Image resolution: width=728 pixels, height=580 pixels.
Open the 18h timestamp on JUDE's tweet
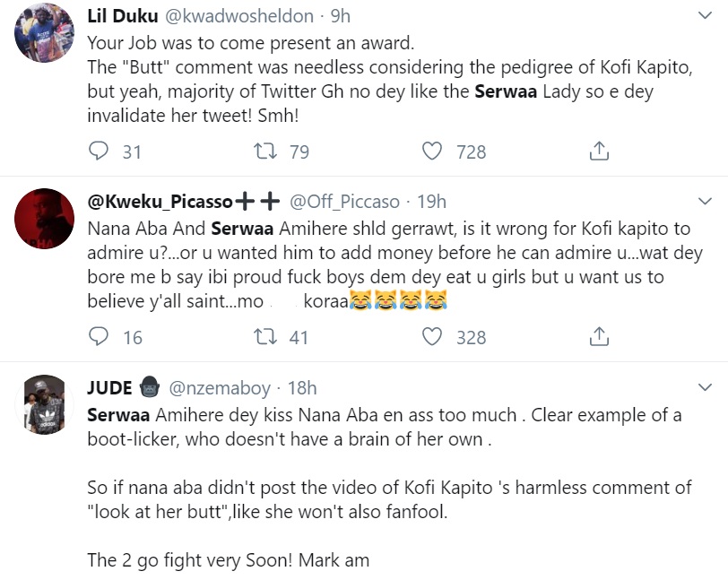[x=301, y=388]
